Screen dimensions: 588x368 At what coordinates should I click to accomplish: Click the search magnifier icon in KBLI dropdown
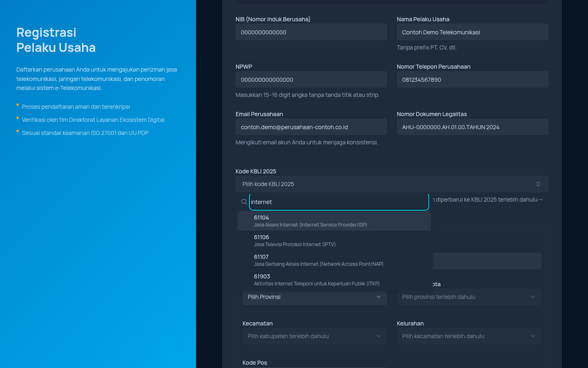[x=244, y=202]
